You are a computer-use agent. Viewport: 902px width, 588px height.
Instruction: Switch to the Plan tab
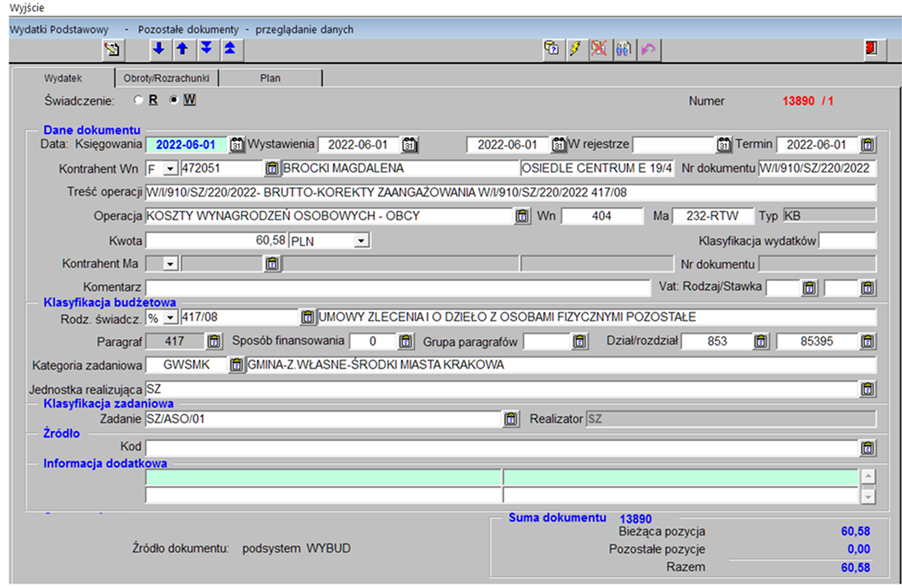click(x=270, y=78)
